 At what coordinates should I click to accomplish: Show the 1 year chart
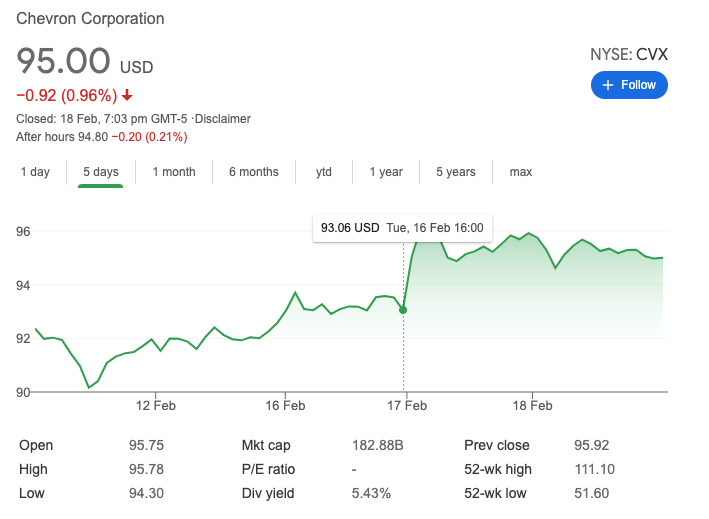[385, 172]
